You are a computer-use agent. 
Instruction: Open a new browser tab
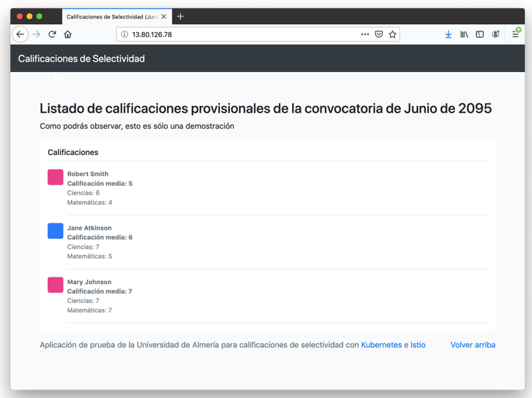(x=181, y=16)
